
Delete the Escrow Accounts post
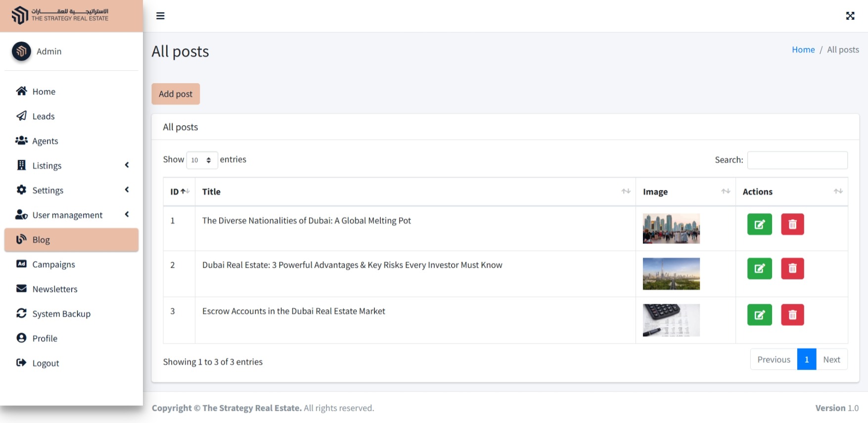click(792, 315)
